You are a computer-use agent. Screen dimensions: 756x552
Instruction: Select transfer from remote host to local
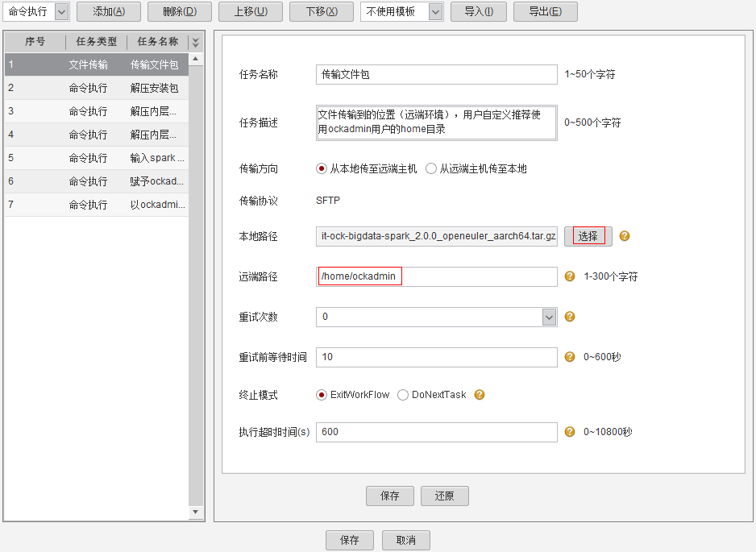click(x=431, y=168)
